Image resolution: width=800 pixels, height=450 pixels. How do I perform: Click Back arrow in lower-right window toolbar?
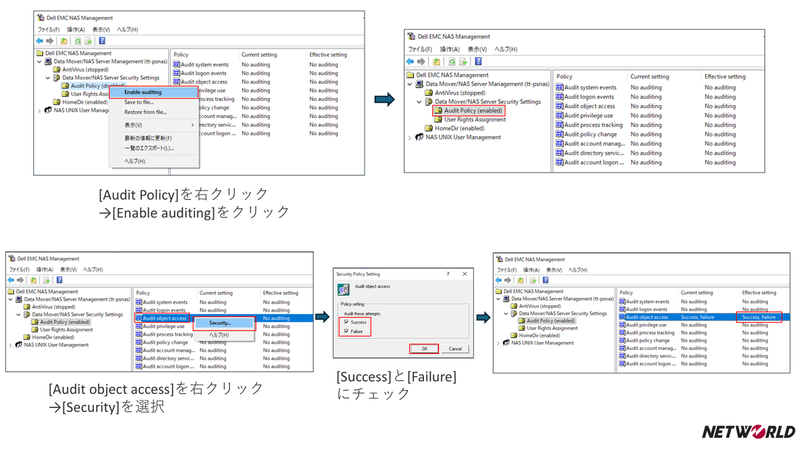click(498, 280)
